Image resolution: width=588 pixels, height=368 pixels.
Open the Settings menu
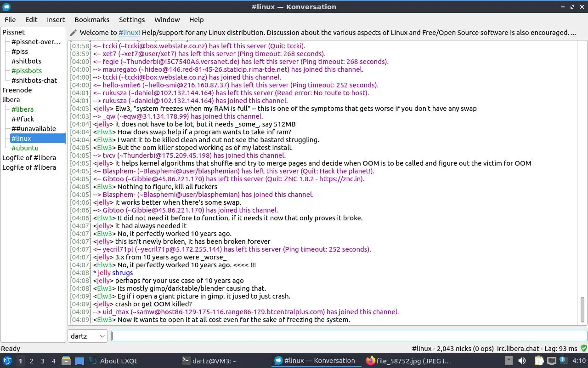click(x=132, y=20)
